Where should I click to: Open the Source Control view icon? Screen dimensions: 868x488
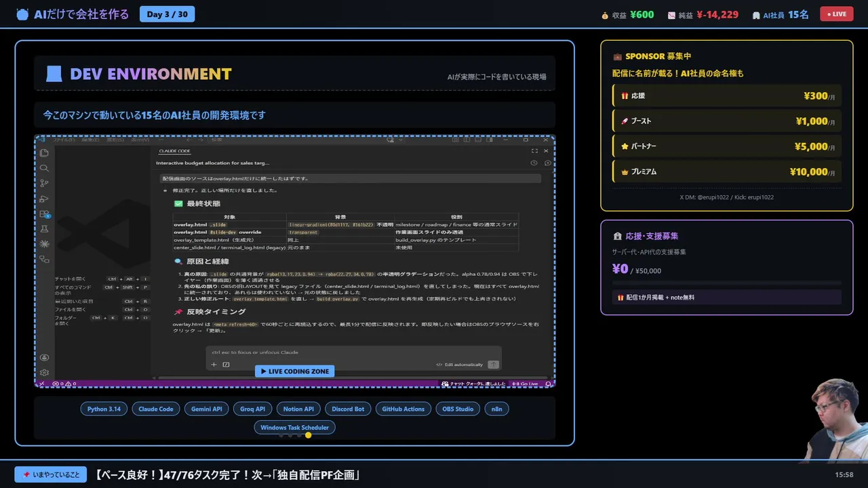pos(44,183)
